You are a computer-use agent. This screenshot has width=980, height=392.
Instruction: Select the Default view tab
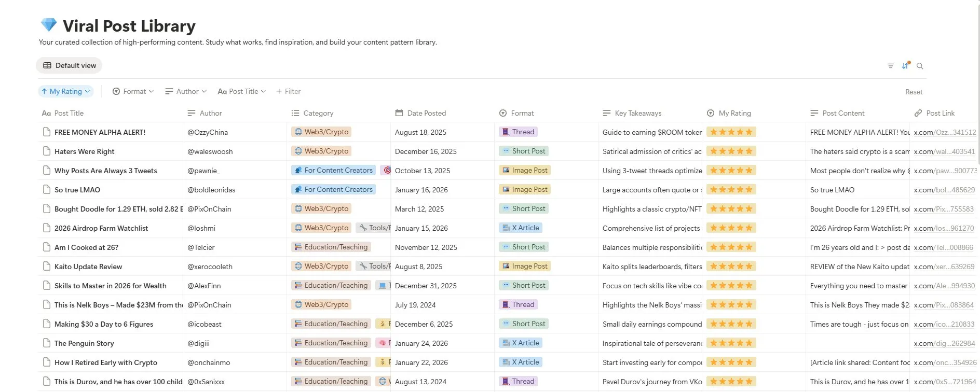70,65
